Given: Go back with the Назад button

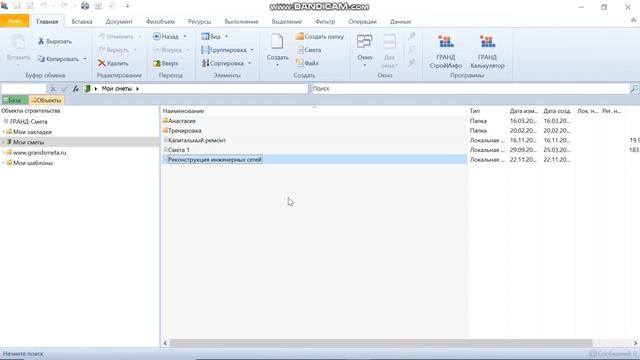Looking at the screenshot, I should pos(166,36).
